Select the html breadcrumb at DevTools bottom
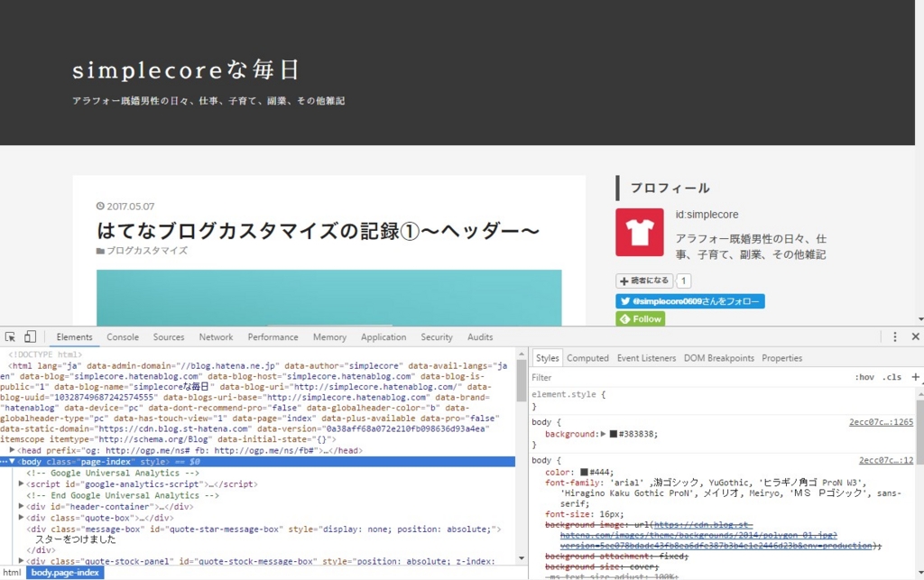 pos(12,572)
